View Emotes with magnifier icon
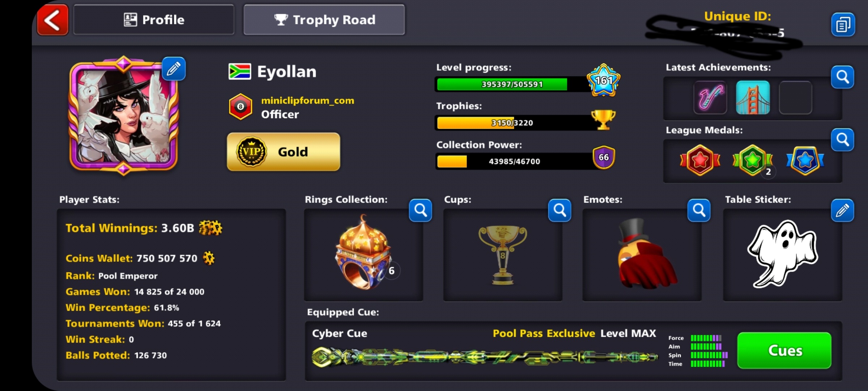868x391 pixels. [x=699, y=210]
